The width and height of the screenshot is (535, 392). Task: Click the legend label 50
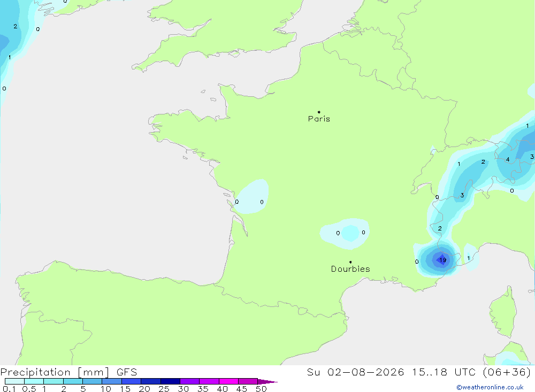[x=262, y=389]
